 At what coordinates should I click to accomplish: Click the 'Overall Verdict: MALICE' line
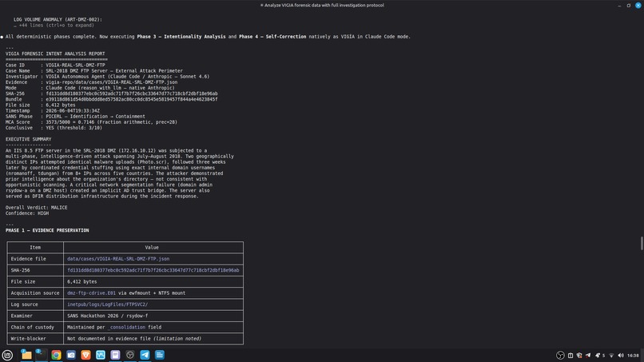(x=37, y=208)
